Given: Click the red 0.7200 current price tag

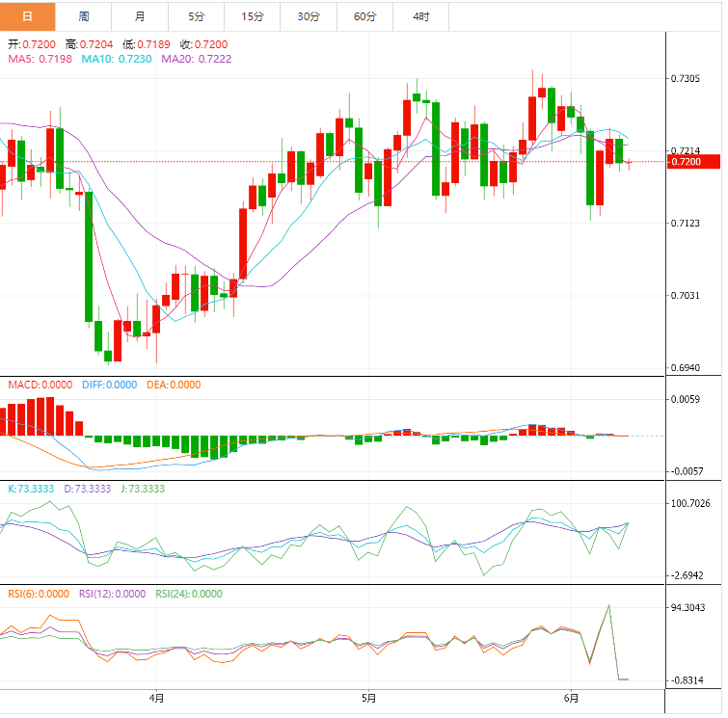Looking at the screenshot, I should click(692, 162).
